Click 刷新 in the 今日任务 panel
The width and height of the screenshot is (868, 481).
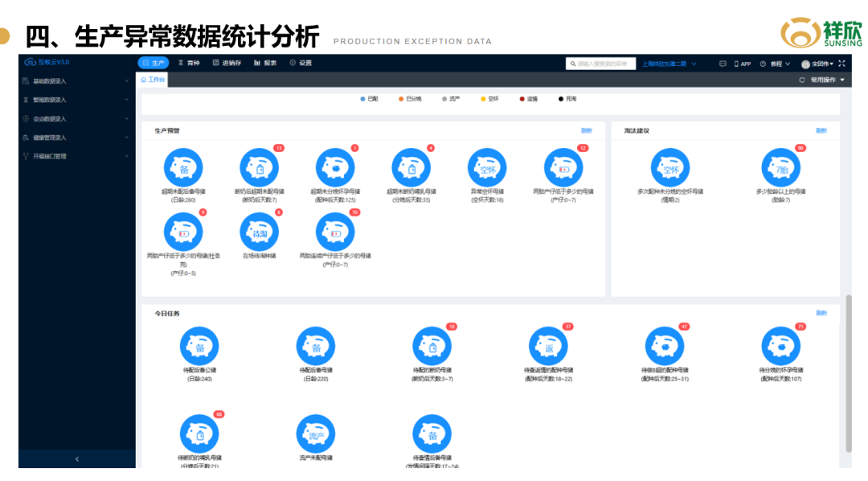821,313
